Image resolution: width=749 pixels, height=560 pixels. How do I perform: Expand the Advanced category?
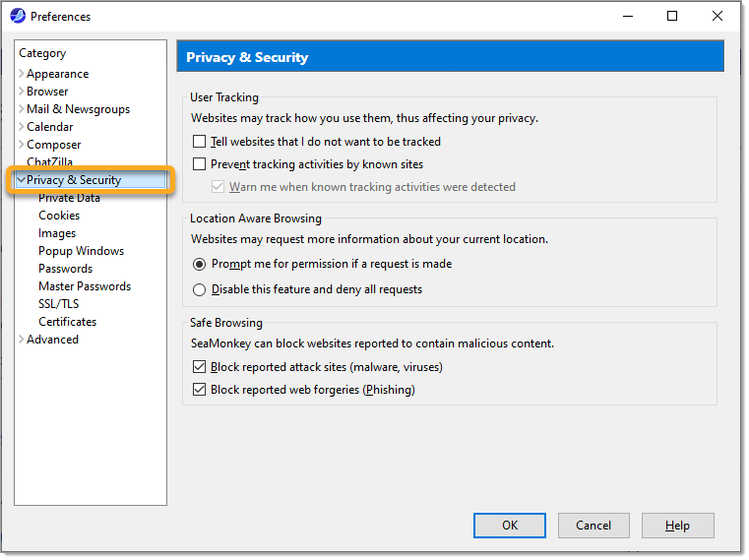pyautogui.click(x=22, y=340)
